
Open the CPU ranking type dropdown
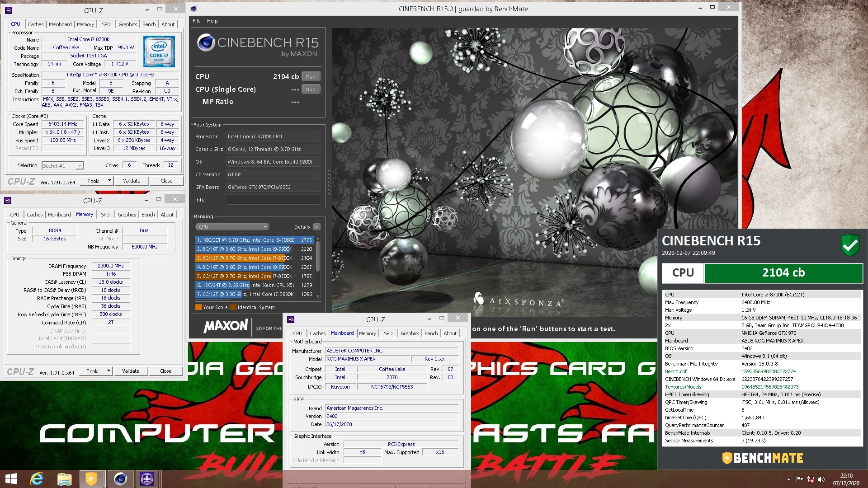(x=232, y=227)
